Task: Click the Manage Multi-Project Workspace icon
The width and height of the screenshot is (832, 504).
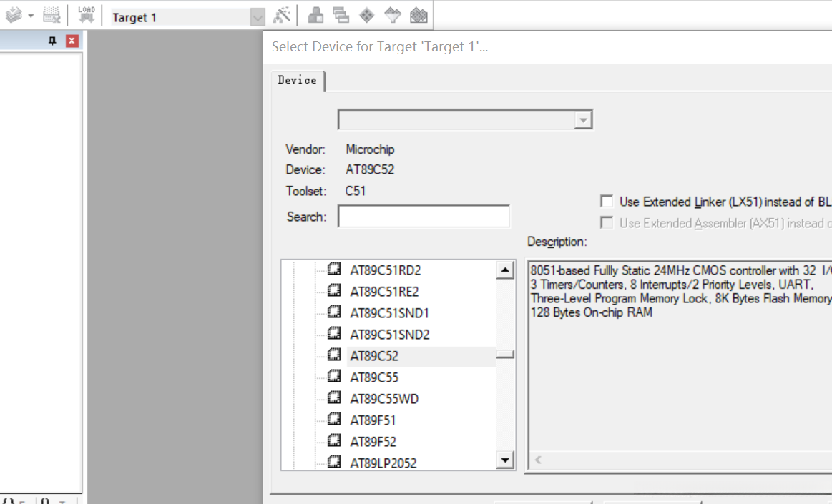Action: [341, 15]
